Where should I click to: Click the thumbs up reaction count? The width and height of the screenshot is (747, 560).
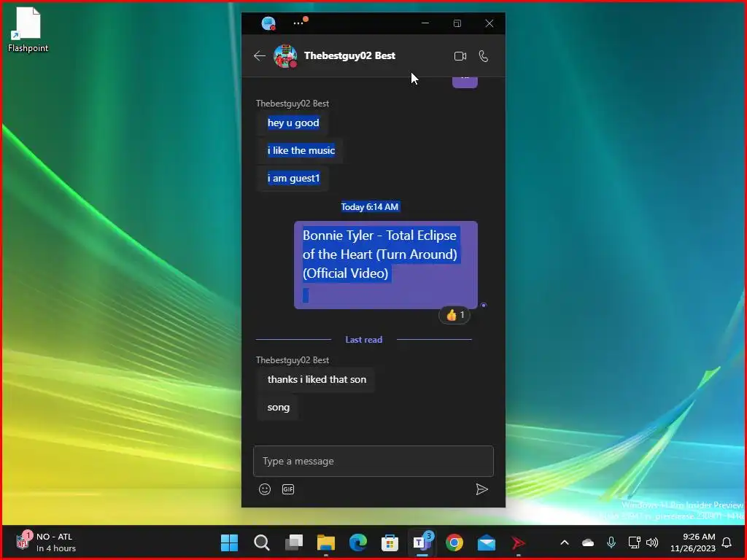454,315
